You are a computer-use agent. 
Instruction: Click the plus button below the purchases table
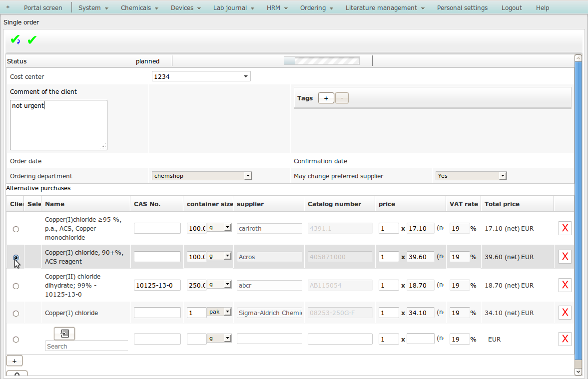14,361
